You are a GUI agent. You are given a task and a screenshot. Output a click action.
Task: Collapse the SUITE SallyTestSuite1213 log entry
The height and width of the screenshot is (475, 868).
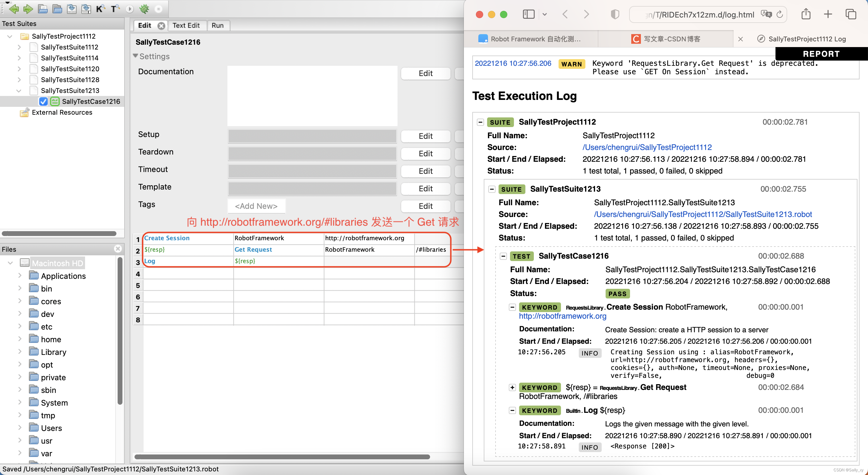[492, 189]
